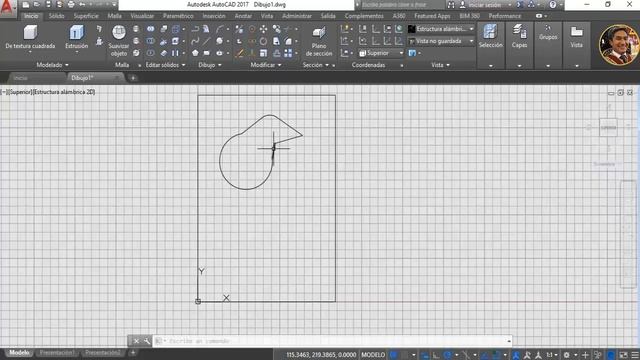Select the Spline tool in Dibujo

point(195,41)
